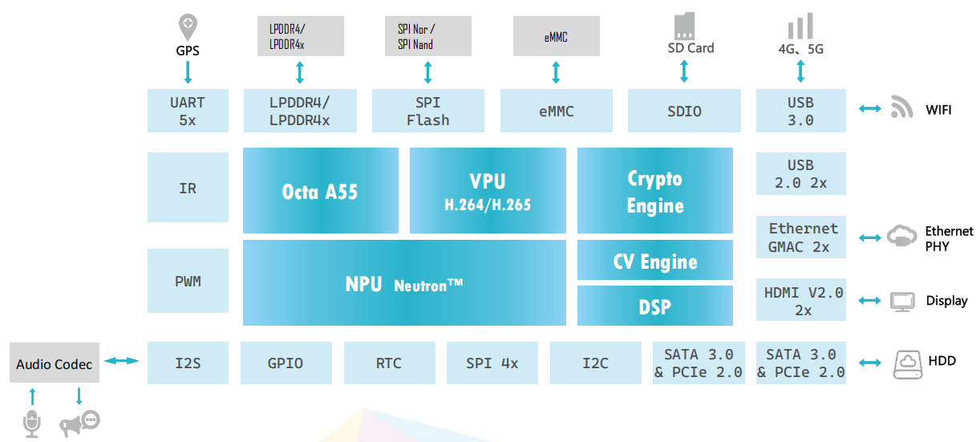Select the Audio Codec box
This screenshot has width=980, height=442.
[55, 364]
